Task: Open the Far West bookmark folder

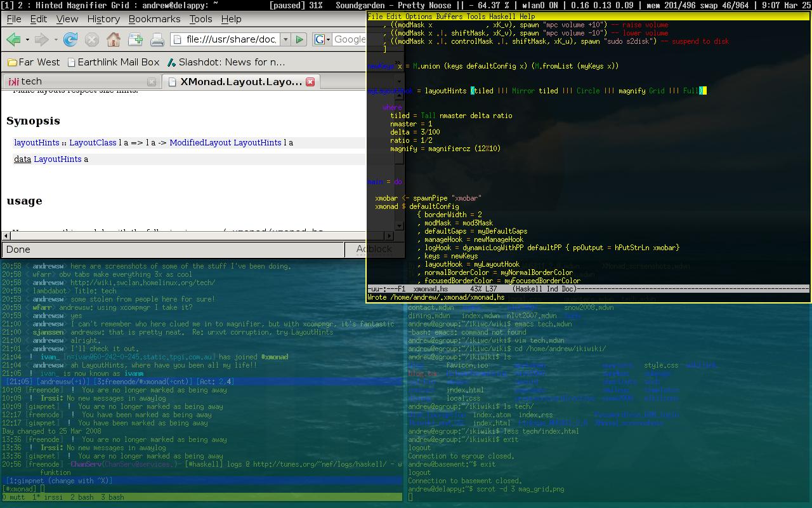Action: click(33, 62)
